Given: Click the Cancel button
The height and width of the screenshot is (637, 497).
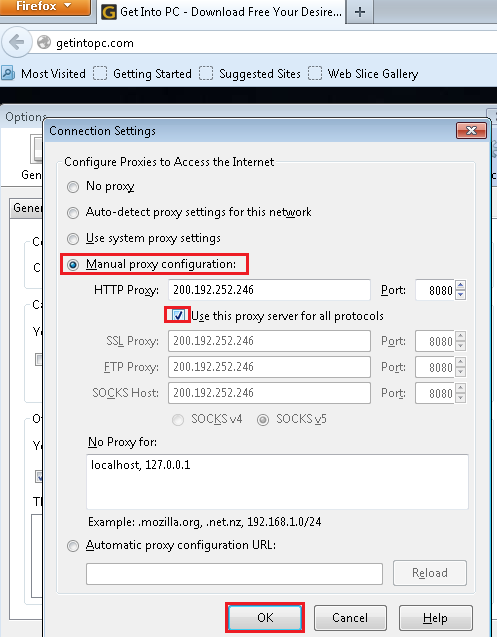Looking at the screenshot, I should click(x=350, y=618).
